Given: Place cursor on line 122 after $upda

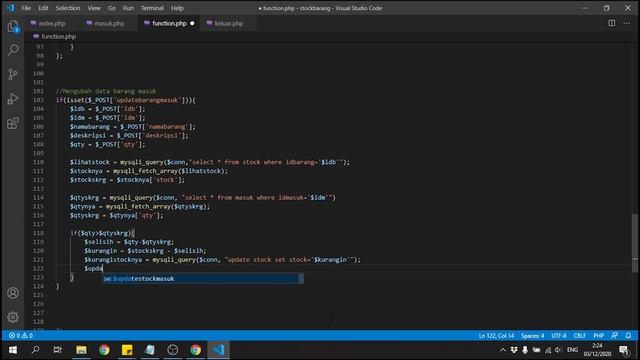Looking at the screenshot, I should [x=103, y=269].
